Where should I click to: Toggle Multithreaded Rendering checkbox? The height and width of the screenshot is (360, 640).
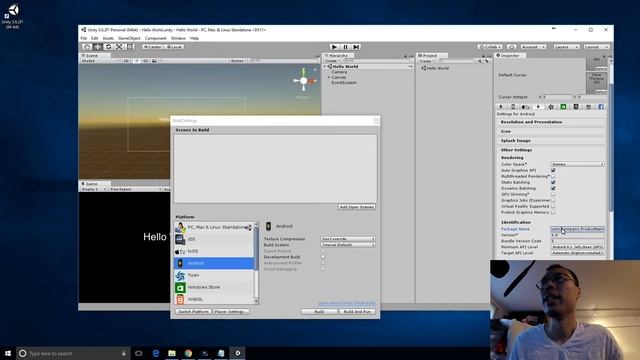click(x=553, y=176)
